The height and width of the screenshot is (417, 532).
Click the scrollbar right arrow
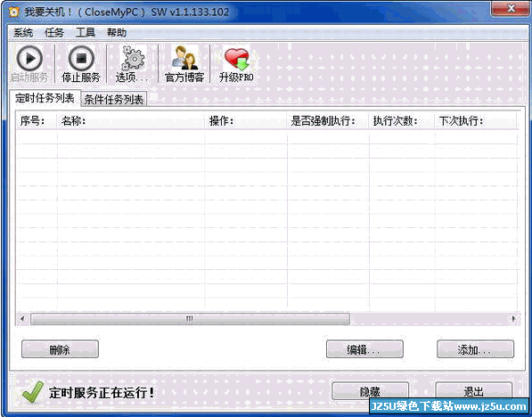513,319
